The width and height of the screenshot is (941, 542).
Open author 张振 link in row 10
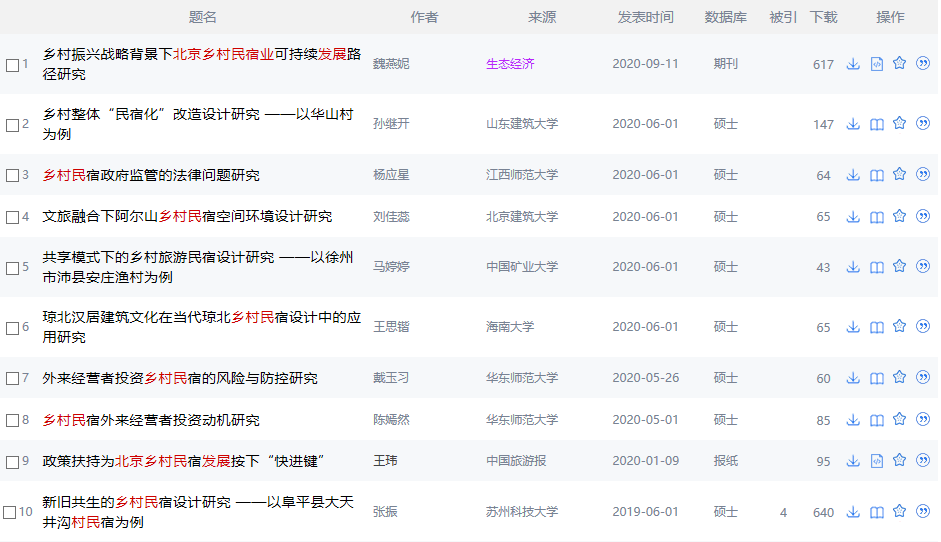385,512
